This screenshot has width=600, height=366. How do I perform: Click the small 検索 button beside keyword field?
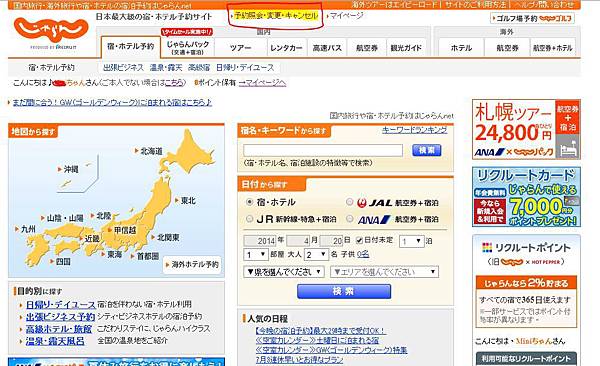point(427,150)
